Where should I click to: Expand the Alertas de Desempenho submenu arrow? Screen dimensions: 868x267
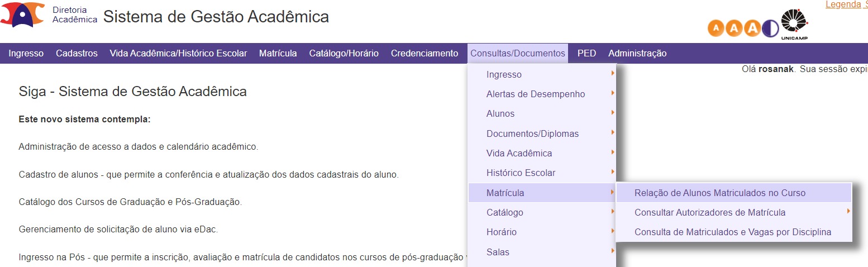613,93
